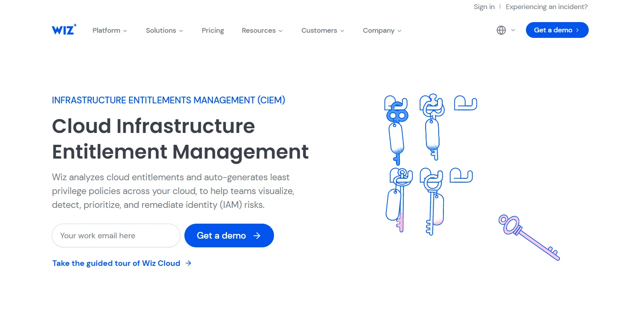Expand the Solutions menu
This screenshot has height=314, width=644.
(164, 30)
